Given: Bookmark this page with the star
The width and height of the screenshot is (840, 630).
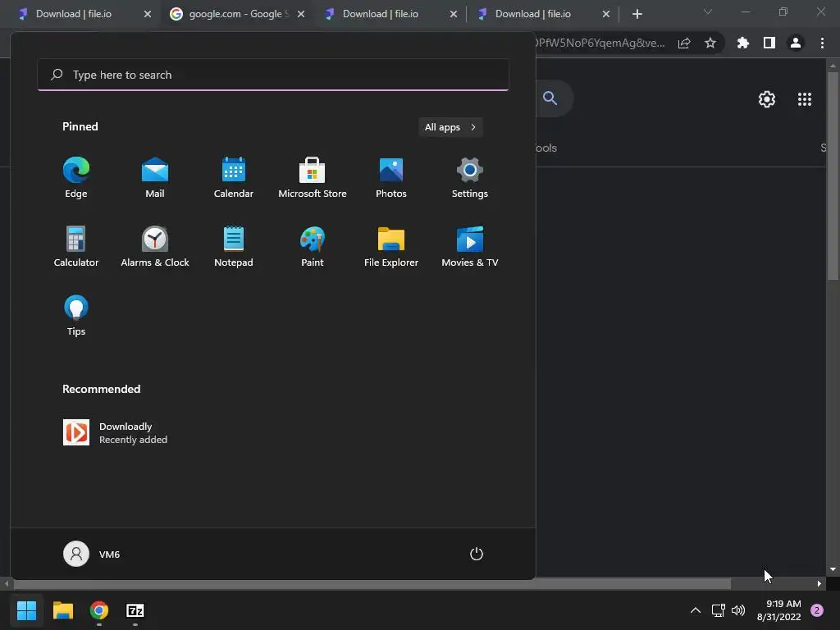Looking at the screenshot, I should [710, 43].
